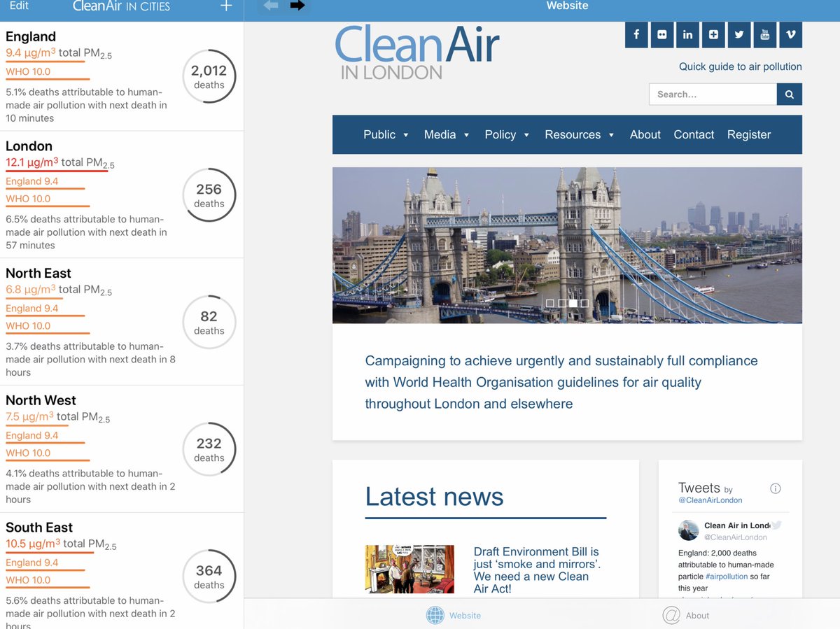This screenshot has width=840, height=629.
Task: Select the North East row
Action: point(122,322)
